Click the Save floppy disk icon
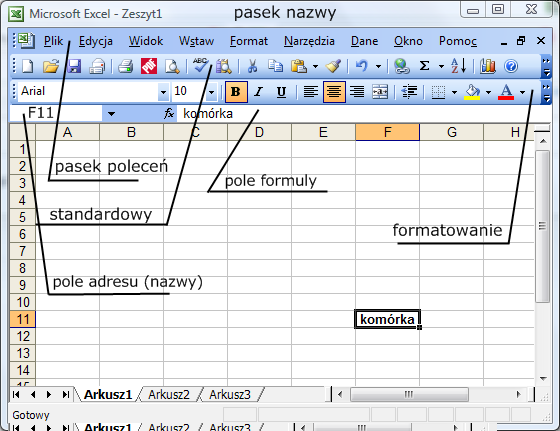The image size is (560, 431). click(74, 66)
